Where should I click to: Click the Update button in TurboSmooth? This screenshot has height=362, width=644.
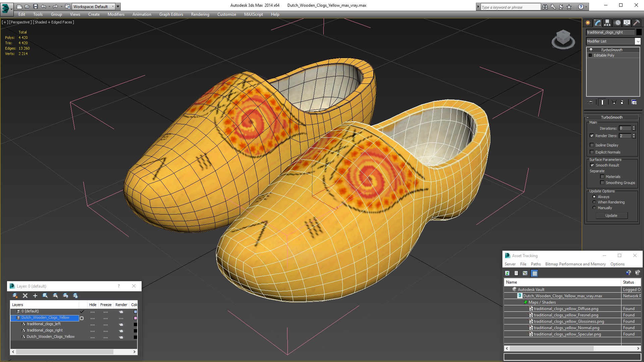(611, 216)
